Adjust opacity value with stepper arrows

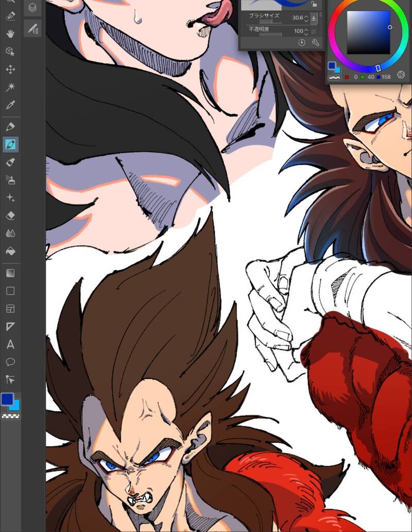pos(306,31)
